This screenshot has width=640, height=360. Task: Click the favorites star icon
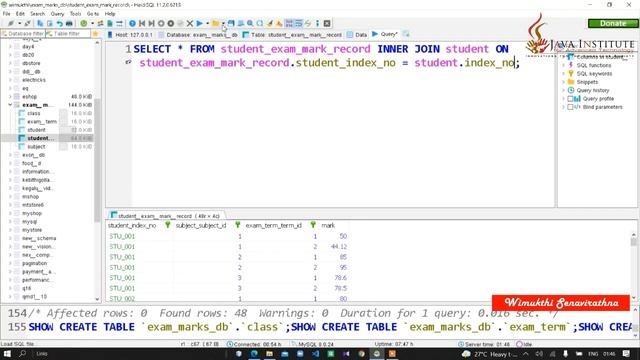click(x=96, y=34)
